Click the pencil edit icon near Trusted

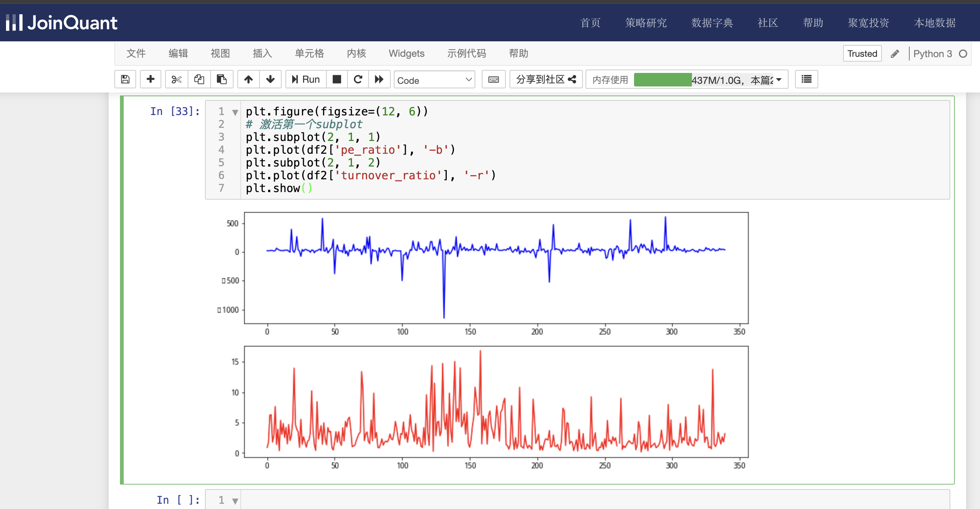tap(895, 54)
